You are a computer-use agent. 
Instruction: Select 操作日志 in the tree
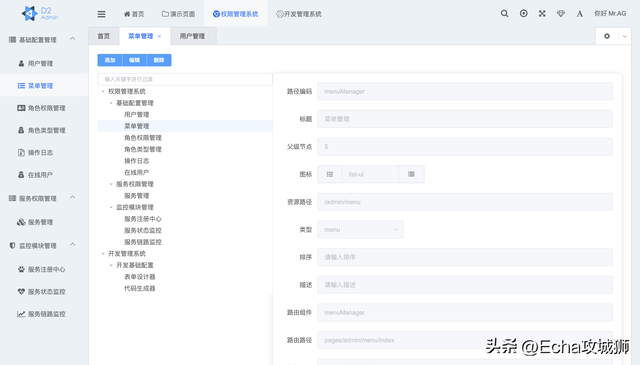point(136,161)
